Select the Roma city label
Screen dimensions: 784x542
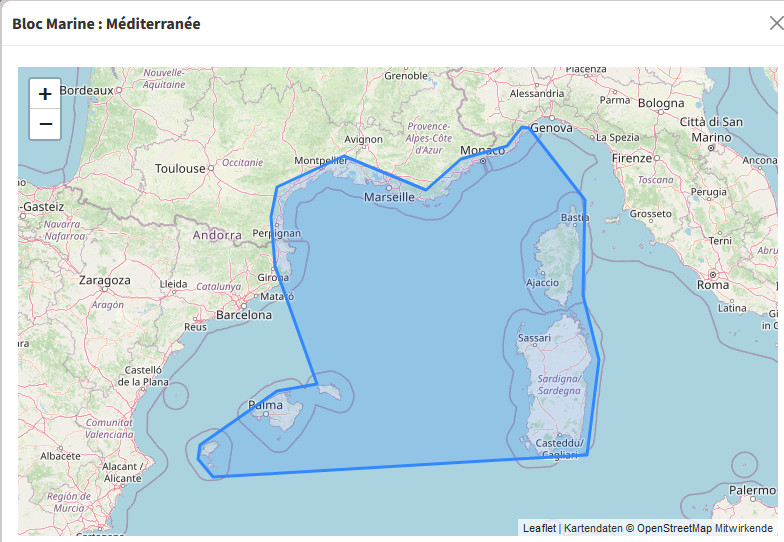point(713,285)
